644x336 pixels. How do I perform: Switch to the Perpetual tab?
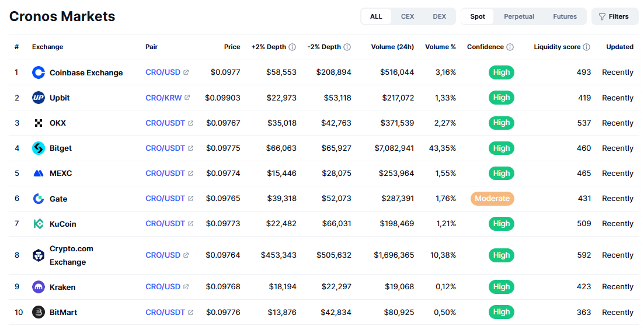[519, 16]
